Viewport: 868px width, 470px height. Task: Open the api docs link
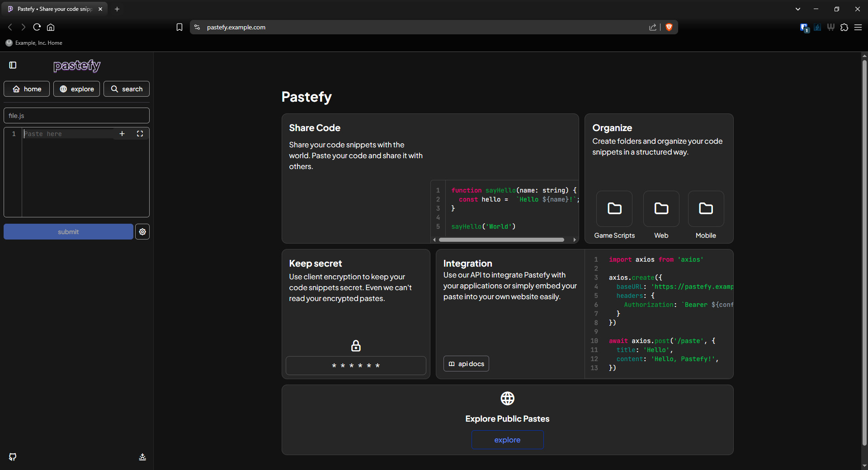pyautogui.click(x=466, y=364)
